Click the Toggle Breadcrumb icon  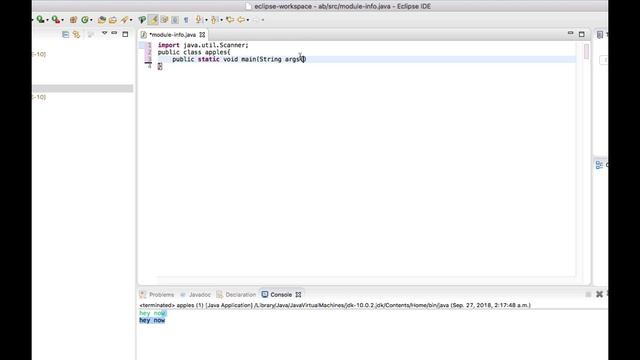pyautogui.click(x=142, y=20)
